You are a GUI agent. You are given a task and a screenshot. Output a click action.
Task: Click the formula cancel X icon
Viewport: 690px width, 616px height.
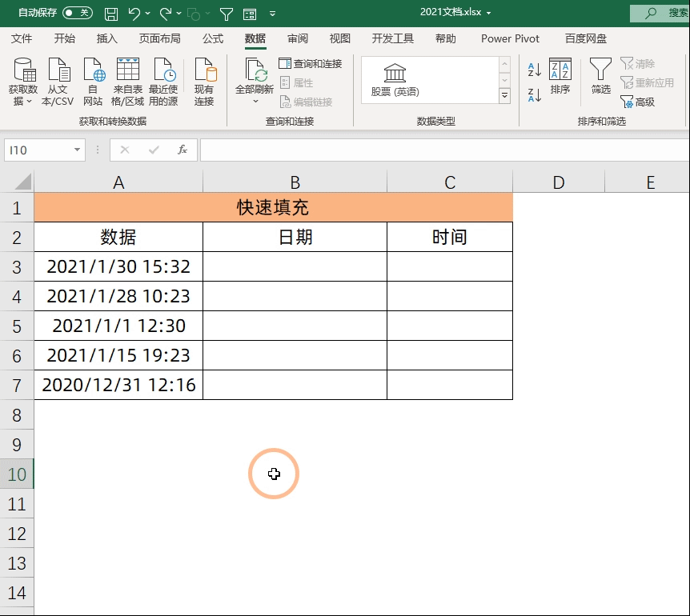125,150
